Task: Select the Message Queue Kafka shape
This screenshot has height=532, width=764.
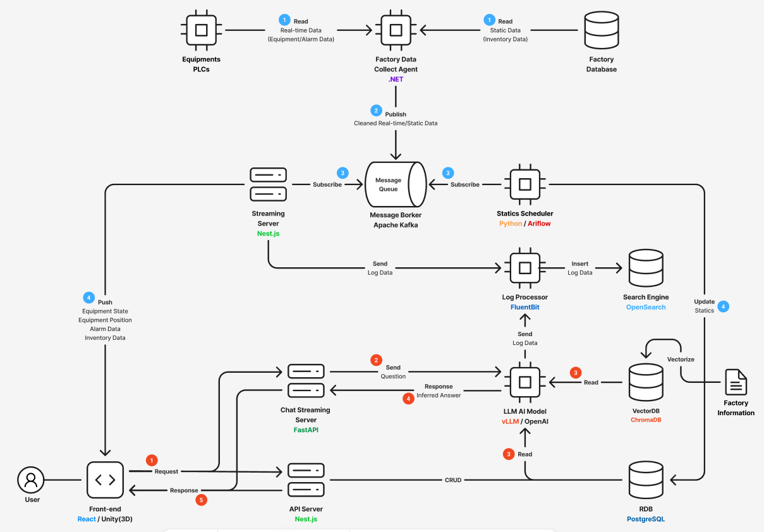Action: (x=395, y=184)
